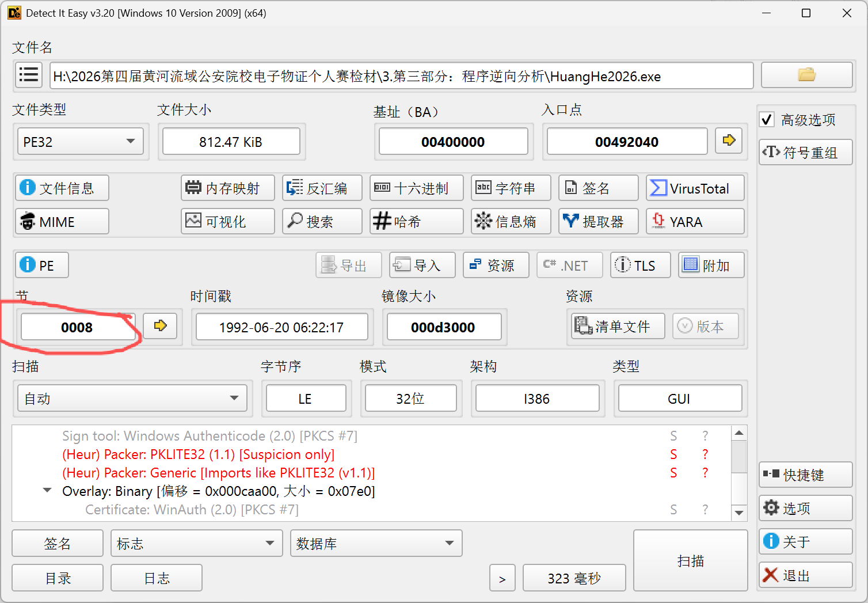Open 搜索 search tool
This screenshot has width=868, height=603.
point(322,221)
